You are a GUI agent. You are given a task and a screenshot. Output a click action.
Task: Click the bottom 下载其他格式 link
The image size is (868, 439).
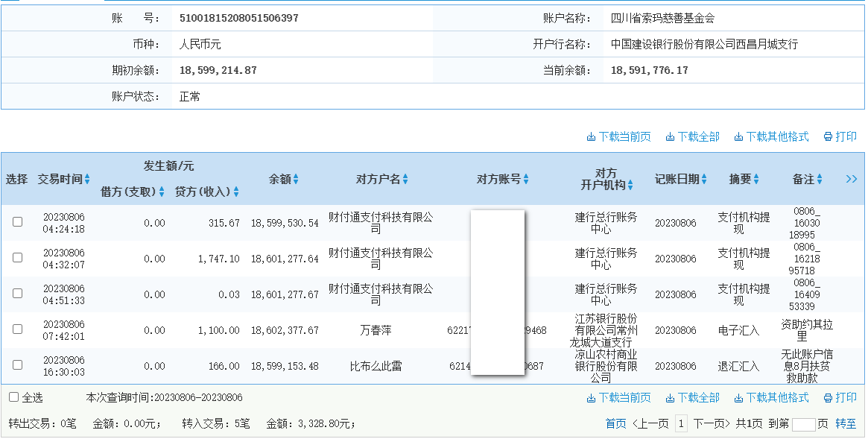778,398
